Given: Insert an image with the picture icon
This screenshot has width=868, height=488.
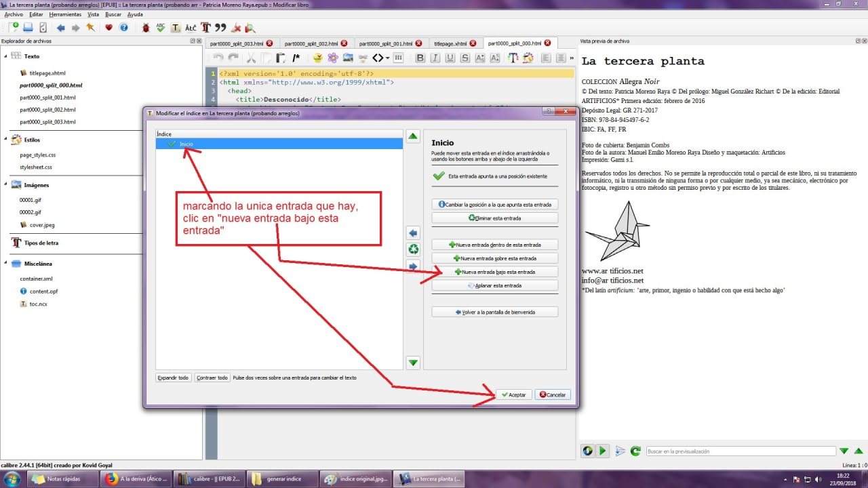Looking at the screenshot, I should (348, 58).
